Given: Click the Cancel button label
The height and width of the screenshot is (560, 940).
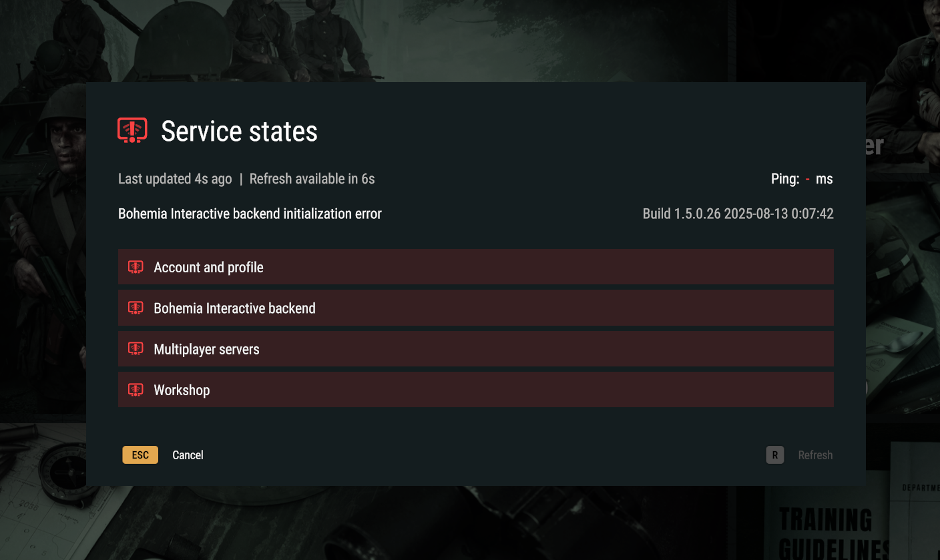Looking at the screenshot, I should (188, 455).
